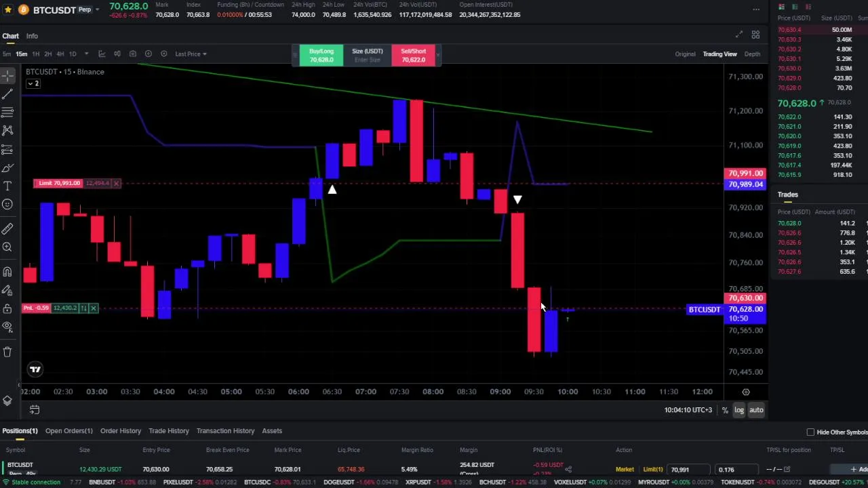Open the more options menu at top
The width and height of the screenshot is (868, 488).
(x=756, y=9)
